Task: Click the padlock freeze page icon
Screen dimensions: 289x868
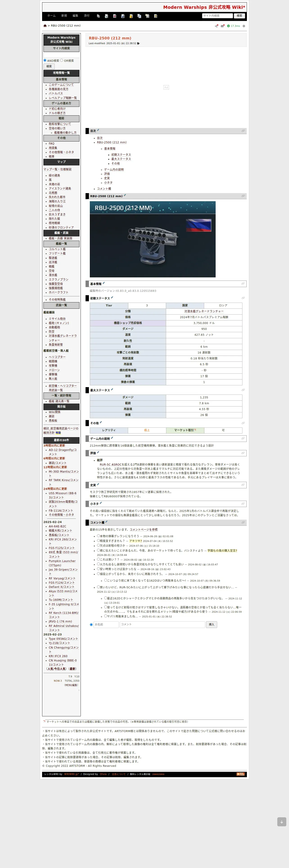Action: (x=131, y=16)
